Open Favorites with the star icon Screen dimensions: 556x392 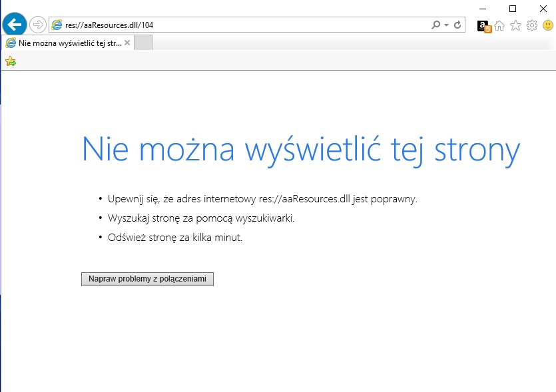[515, 26]
